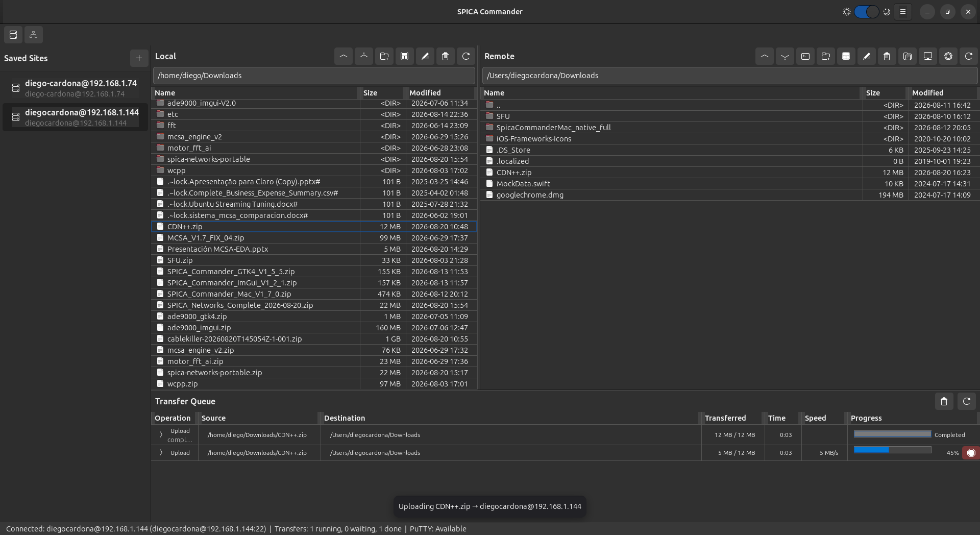Click the sun light-mode icon
Image resolution: width=980 pixels, height=535 pixels.
click(847, 12)
